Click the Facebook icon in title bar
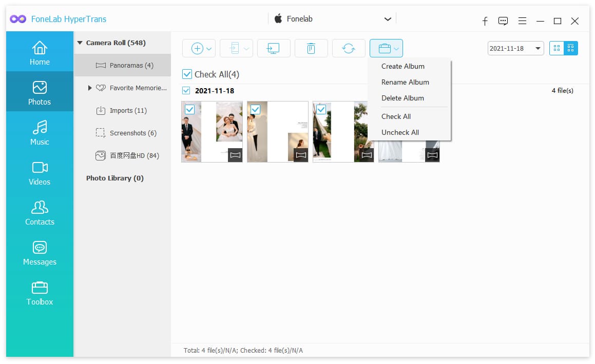 point(485,21)
